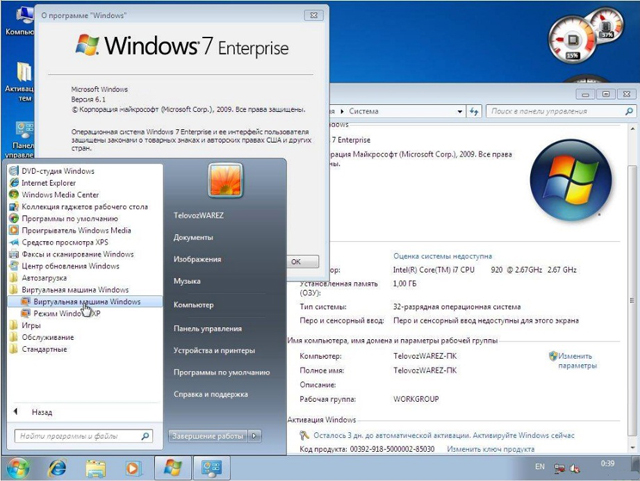Open Коллекция гаджетов рабочего стола
Image resolution: width=640 pixels, height=481 pixels.
click(x=85, y=207)
